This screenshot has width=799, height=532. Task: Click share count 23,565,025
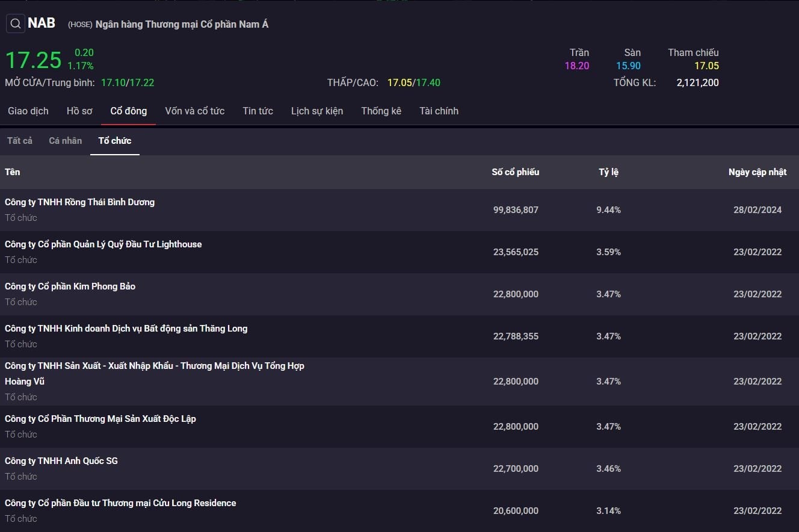pyautogui.click(x=516, y=252)
